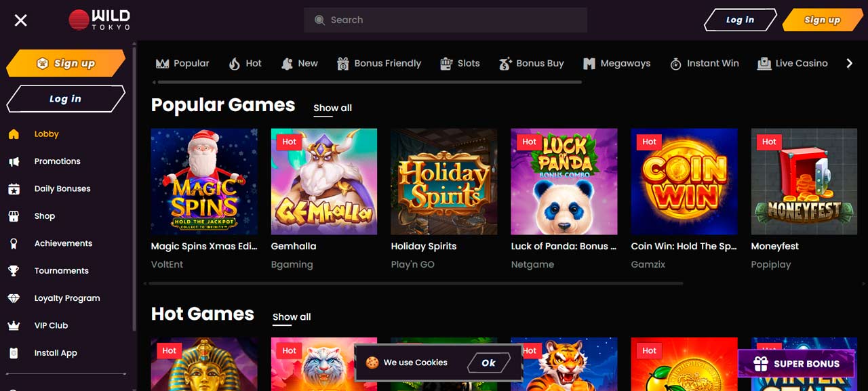
Task: Click the Loyalty Program diamond icon
Action: (14, 298)
